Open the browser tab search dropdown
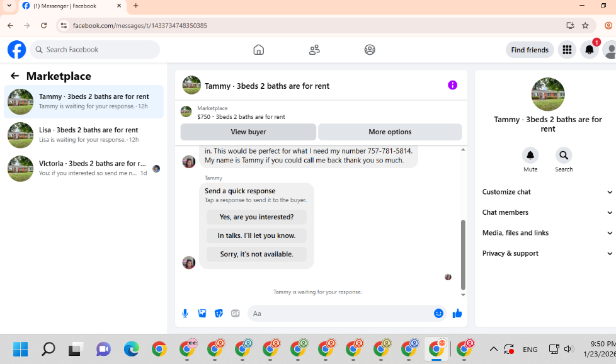The image size is (616, 364). [x=9, y=6]
